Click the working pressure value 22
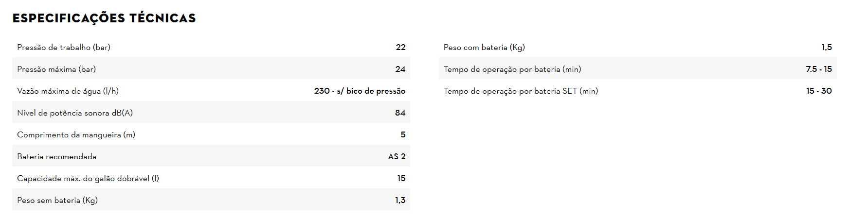The image size is (868, 217). (x=400, y=48)
